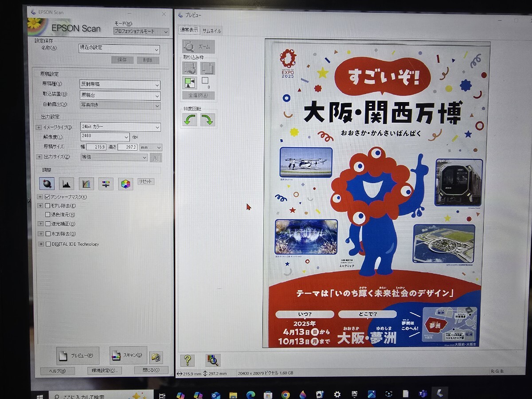Open Outlook from the taskbar
Image resolution: width=532 pixels, height=399 pixels.
point(216,395)
